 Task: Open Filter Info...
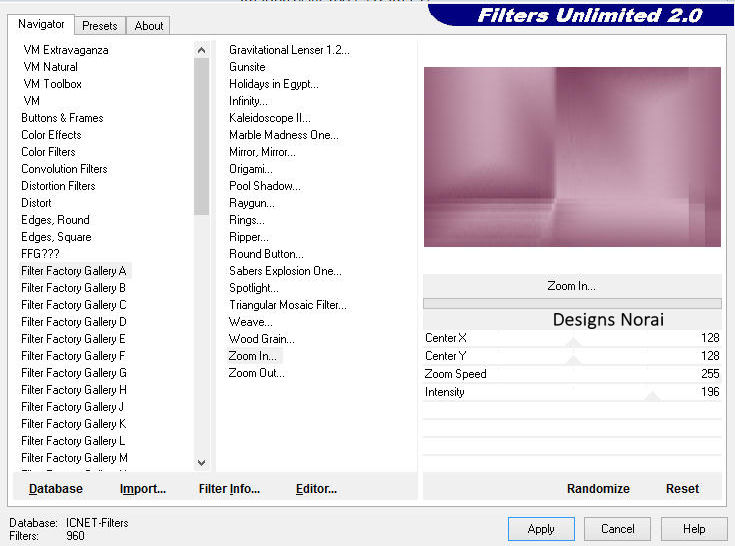pyautogui.click(x=229, y=488)
